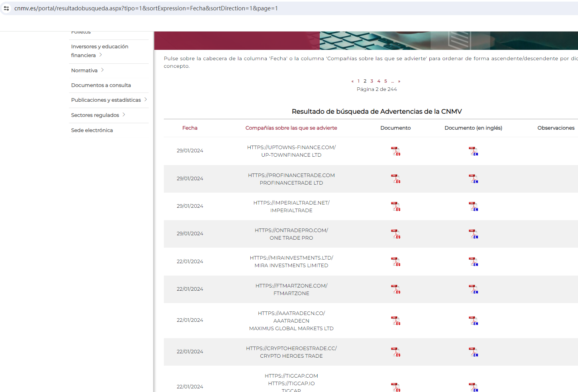Open Publicaciones y estadísticas menu item
Viewport: 578px width, 392px height.
[106, 100]
